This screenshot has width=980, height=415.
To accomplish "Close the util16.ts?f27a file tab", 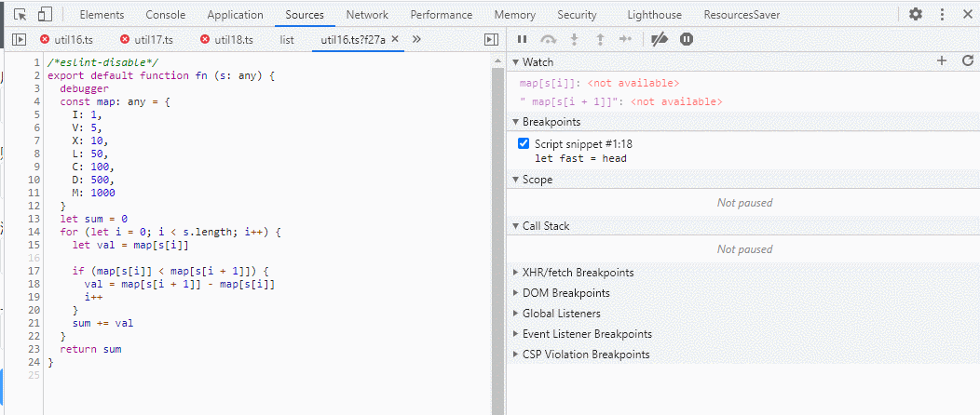I will (396, 39).
